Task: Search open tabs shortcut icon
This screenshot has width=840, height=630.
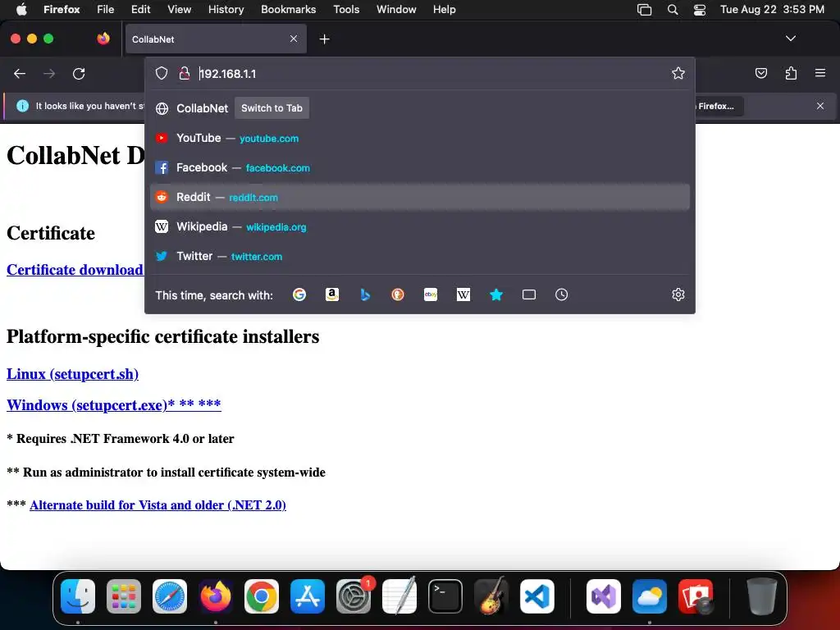Action: tap(529, 294)
